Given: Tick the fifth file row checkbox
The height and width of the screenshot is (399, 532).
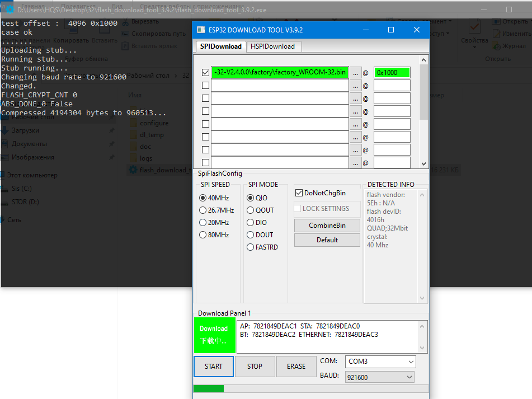Looking at the screenshot, I should [205, 124].
